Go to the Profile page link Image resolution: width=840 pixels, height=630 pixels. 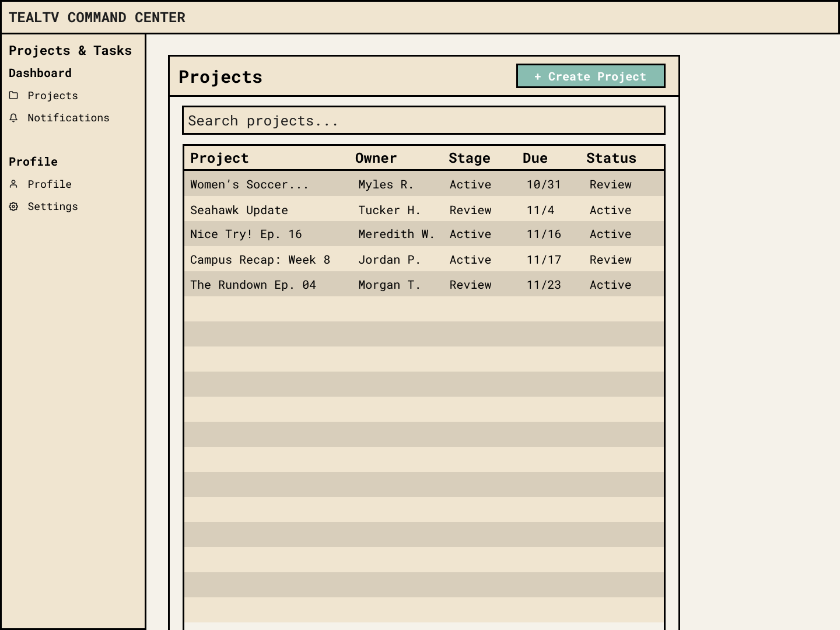[x=50, y=184]
